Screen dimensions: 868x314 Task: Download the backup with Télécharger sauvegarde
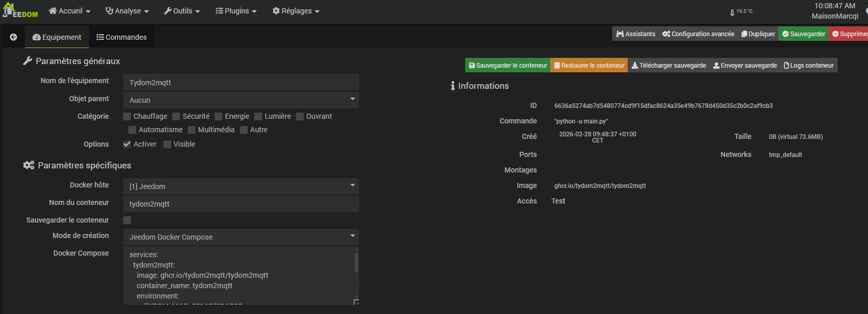point(669,66)
